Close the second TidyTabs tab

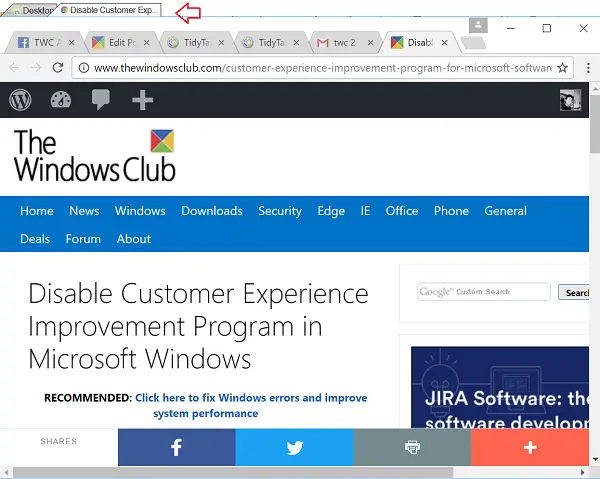(x=296, y=43)
